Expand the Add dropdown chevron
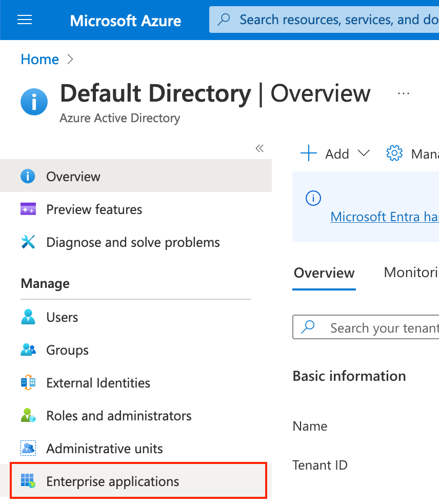The image size is (439, 504). click(x=364, y=153)
